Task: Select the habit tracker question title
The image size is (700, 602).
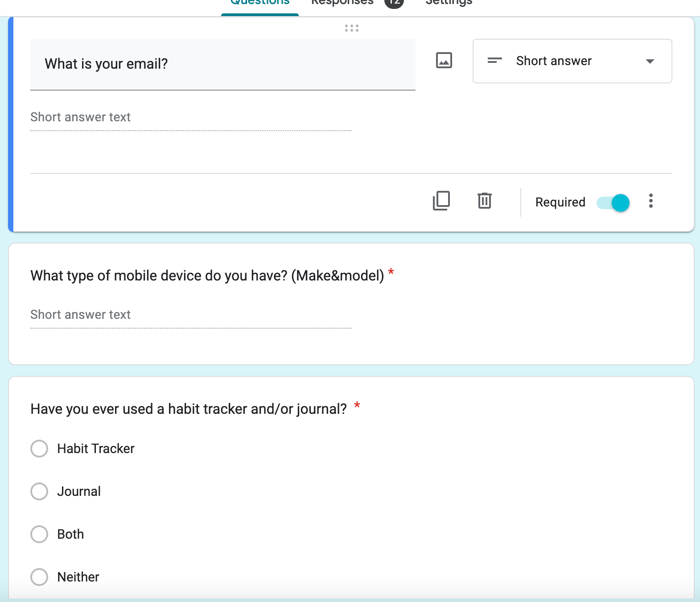Action: (x=189, y=409)
